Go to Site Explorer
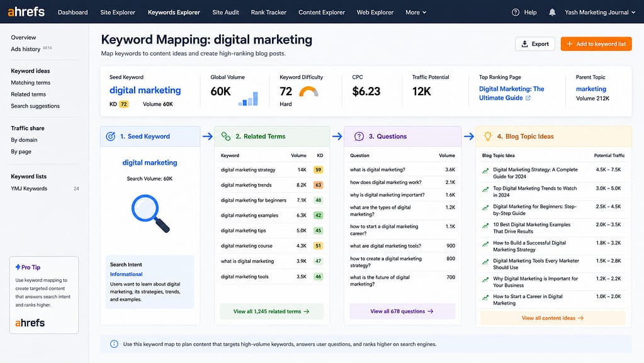 [x=118, y=13]
